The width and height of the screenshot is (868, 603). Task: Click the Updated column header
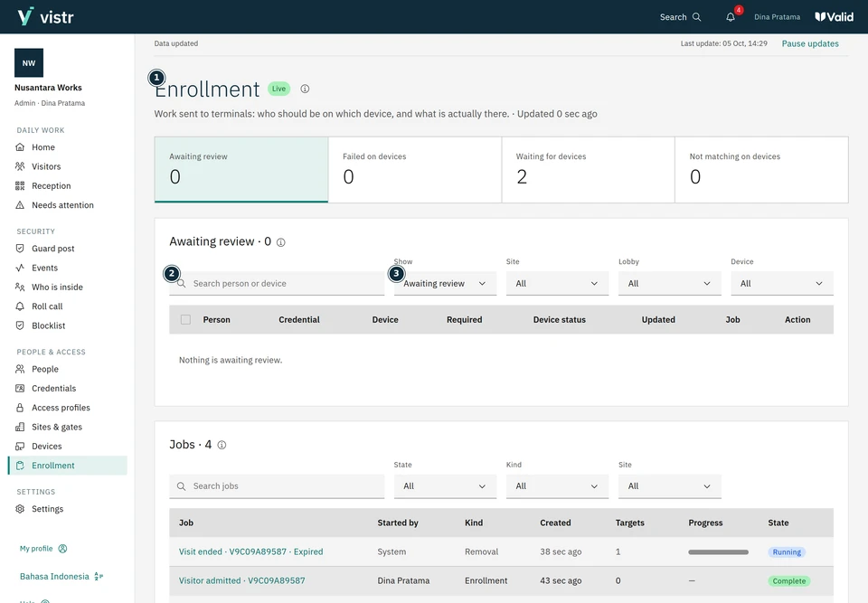click(658, 319)
